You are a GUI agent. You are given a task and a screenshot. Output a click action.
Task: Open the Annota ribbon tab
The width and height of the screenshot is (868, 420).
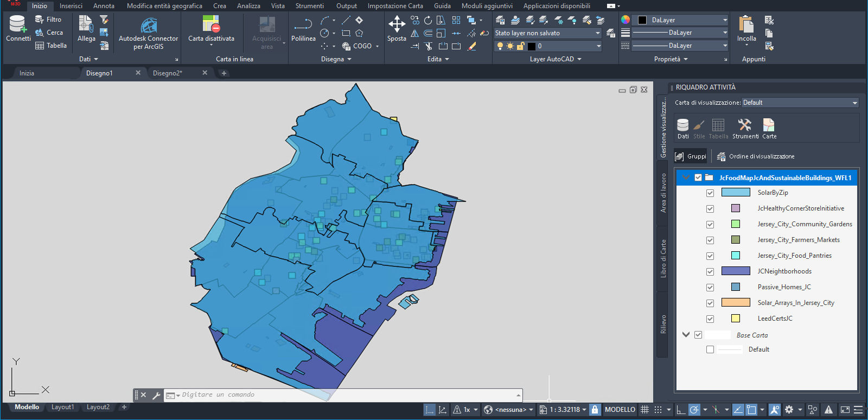coord(104,6)
